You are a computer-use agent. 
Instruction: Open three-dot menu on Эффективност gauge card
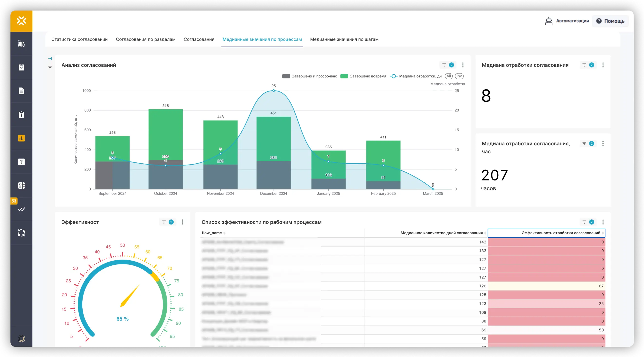pyautogui.click(x=182, y=222)
